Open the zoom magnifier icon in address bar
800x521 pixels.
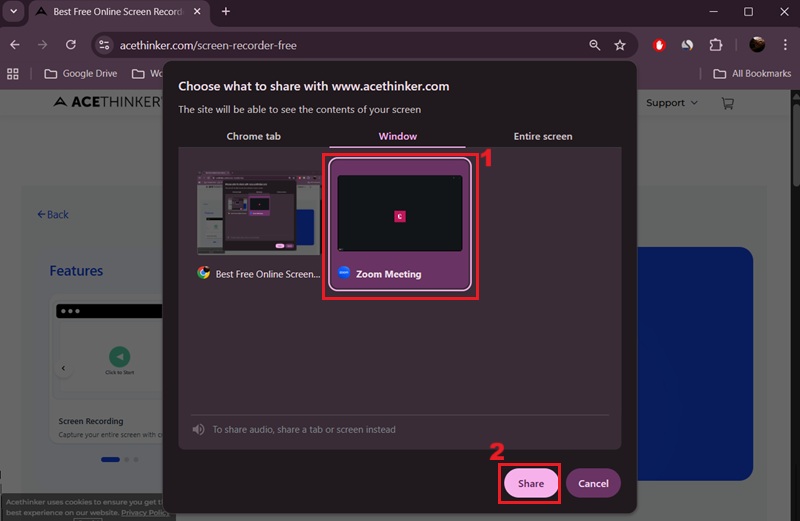595,45
